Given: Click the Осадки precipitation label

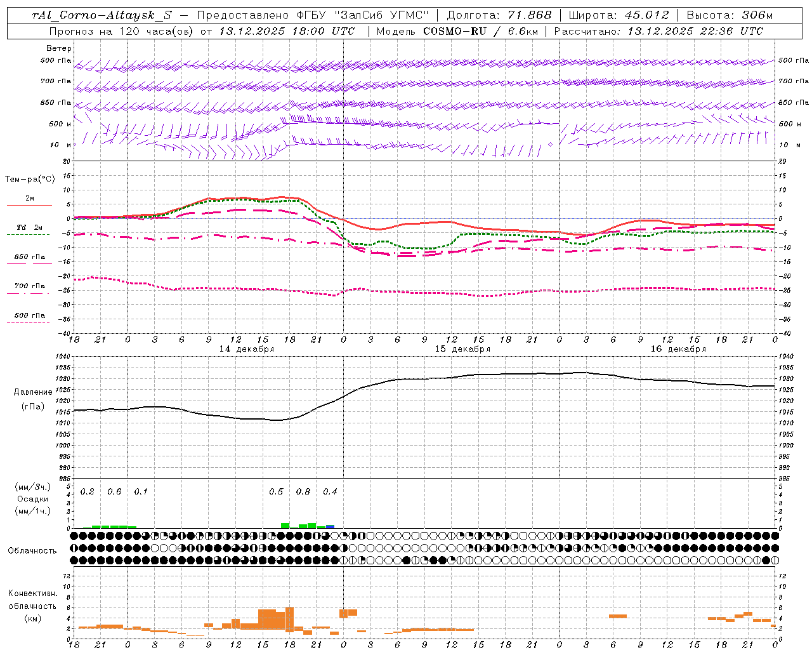Looking at the screenshot, I should click(33, 499).
